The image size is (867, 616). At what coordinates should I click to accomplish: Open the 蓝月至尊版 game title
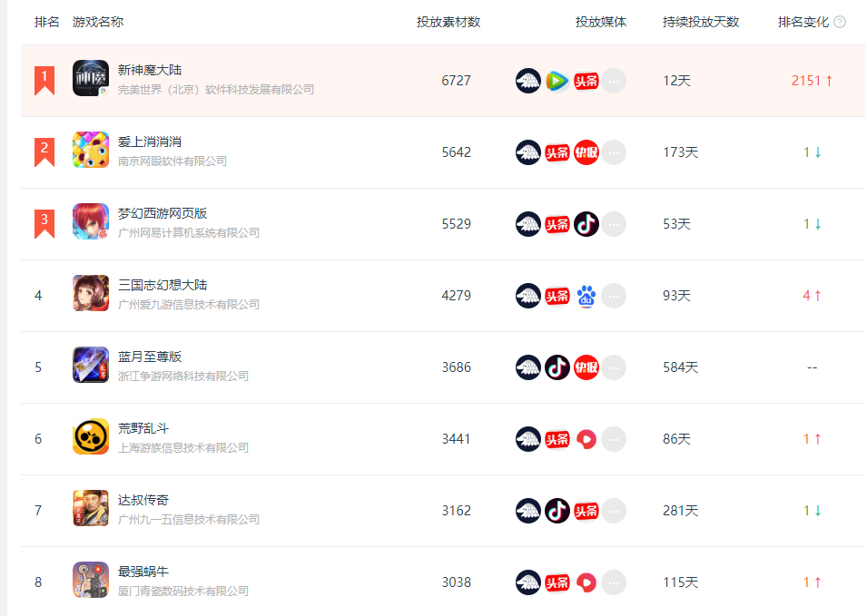coord(150,357)
